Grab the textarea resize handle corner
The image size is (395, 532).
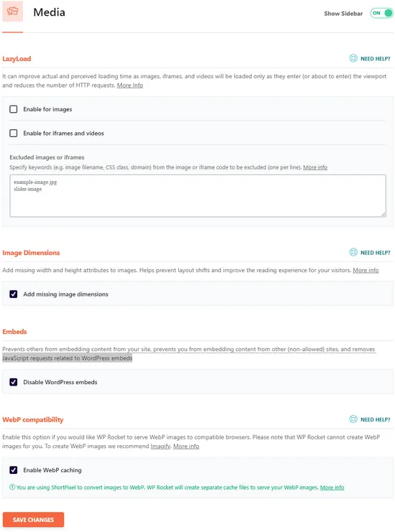[384, 214]
